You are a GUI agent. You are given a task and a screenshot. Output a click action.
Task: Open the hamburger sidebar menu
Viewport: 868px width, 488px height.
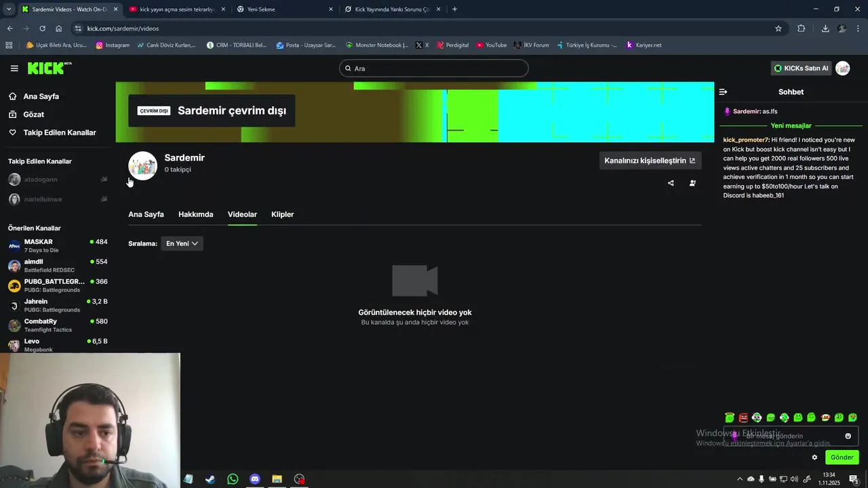[x=14, y=68]
